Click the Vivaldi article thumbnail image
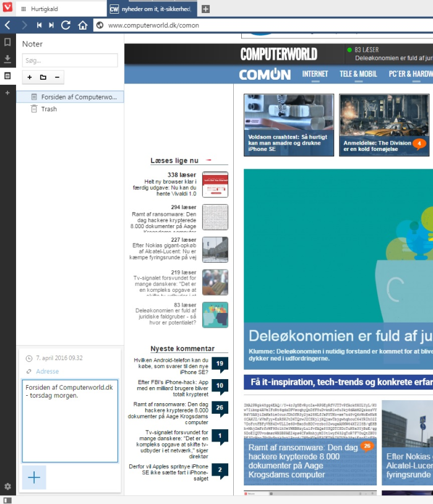Image resolution: width=433 pixels, height=504 pixels. [x=215, y=184]
